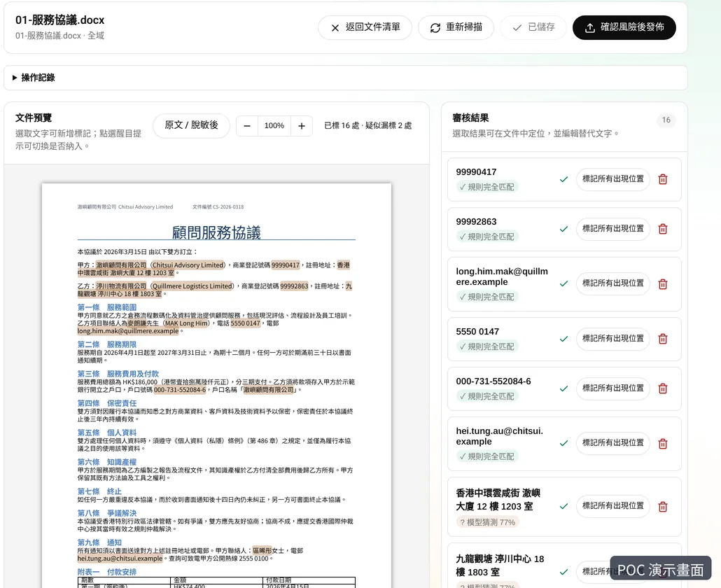
Task: Click highlighted account 000-731-552084-6 in document
Action: (180, 390)
